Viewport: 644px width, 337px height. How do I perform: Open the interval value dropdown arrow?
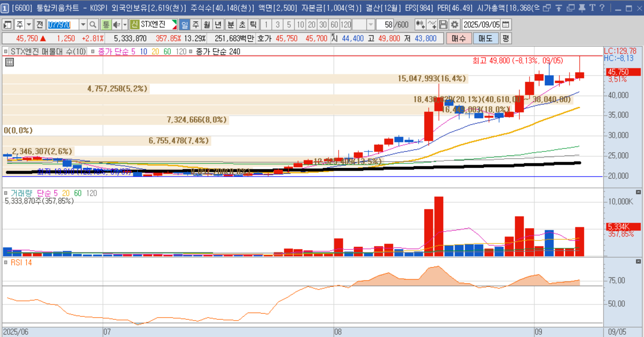[371, 25]
